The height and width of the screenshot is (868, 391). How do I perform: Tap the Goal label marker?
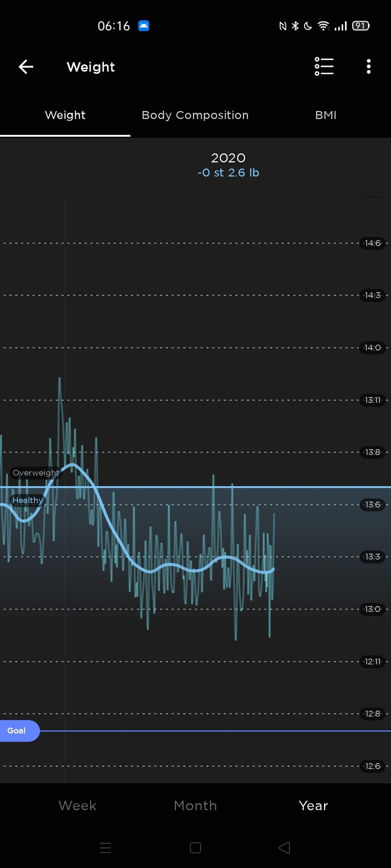pos(17,731)
